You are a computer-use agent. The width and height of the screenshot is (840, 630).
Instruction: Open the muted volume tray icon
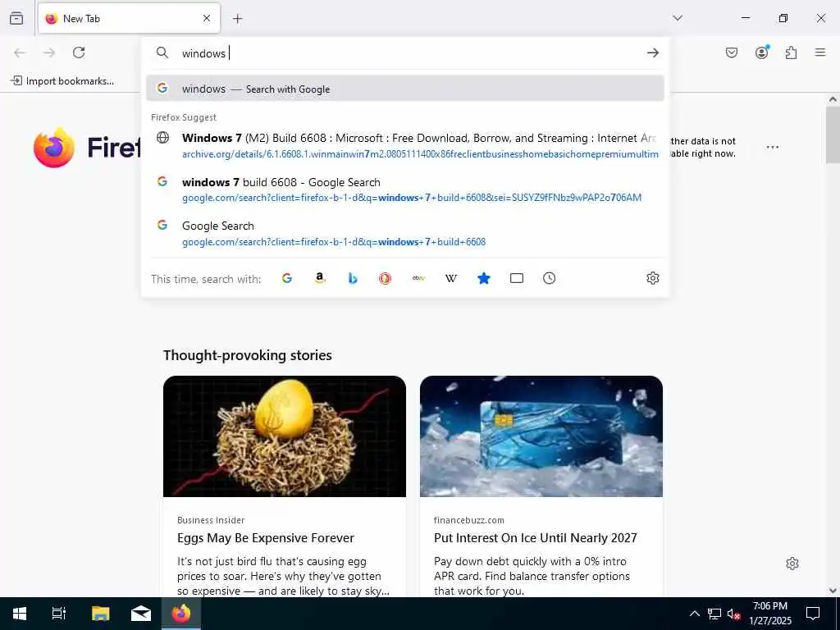[x=734, y=614]
